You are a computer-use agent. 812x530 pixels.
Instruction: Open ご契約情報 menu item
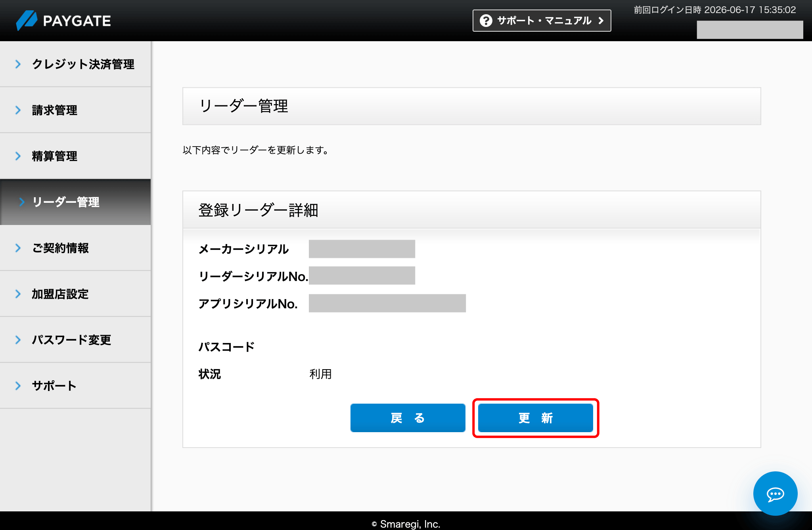pos(75,248)
